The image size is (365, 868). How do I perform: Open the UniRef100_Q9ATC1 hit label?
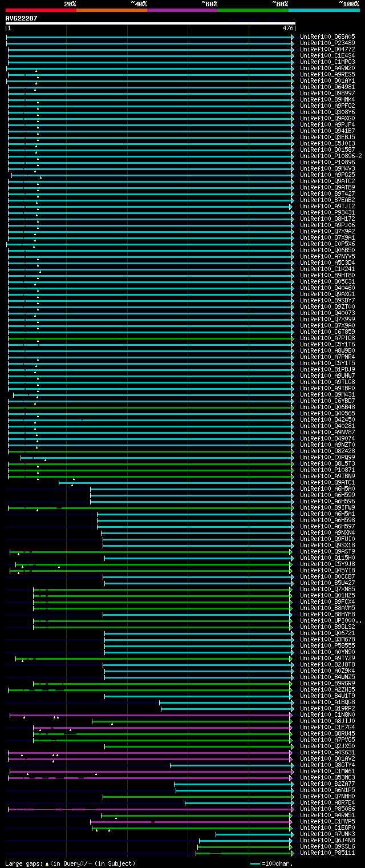[x=327, y=483]
